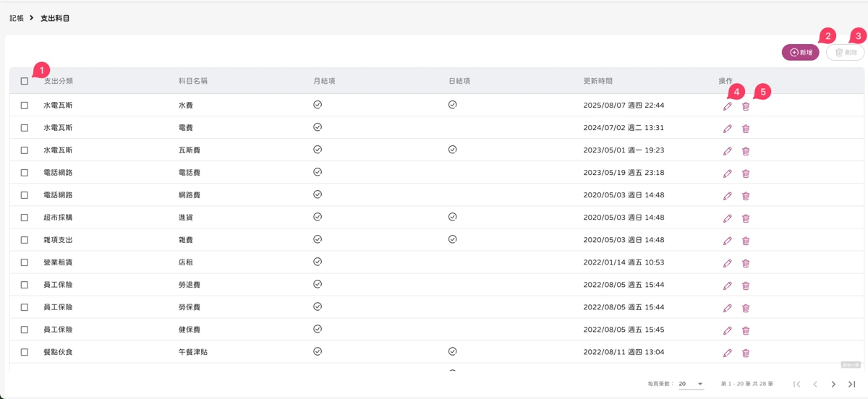Screen dimensions: 868x399
Task: Open the 記帳 breadcrumb link
Action: coord(17,18)
